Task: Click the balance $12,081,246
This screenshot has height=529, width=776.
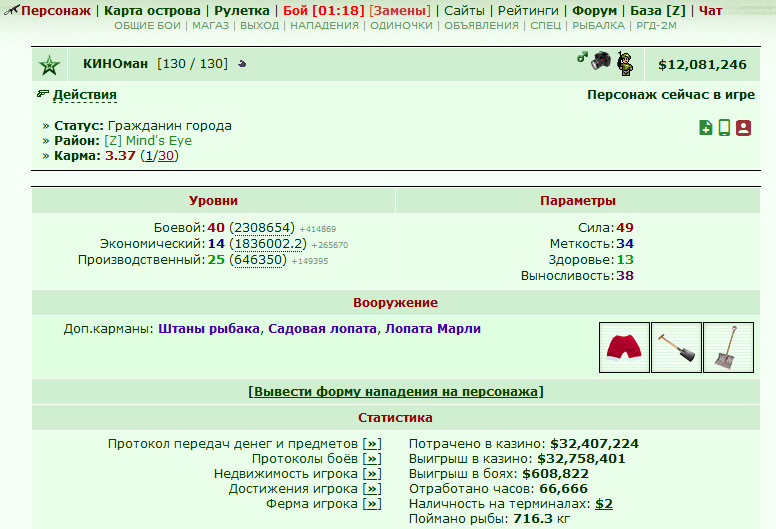Action: tap(702, 65)
